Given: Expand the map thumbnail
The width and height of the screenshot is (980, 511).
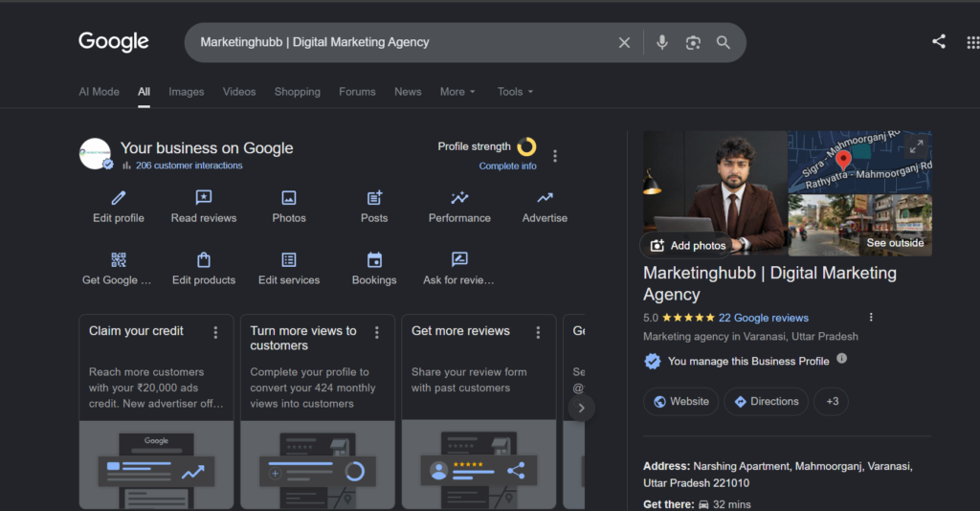Looking at the screenshot, I should tap(916, 146).
